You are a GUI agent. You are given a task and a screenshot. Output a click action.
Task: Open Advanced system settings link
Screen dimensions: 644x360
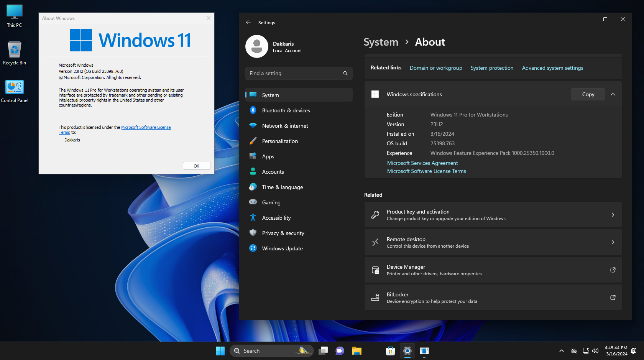coord(552,68)
